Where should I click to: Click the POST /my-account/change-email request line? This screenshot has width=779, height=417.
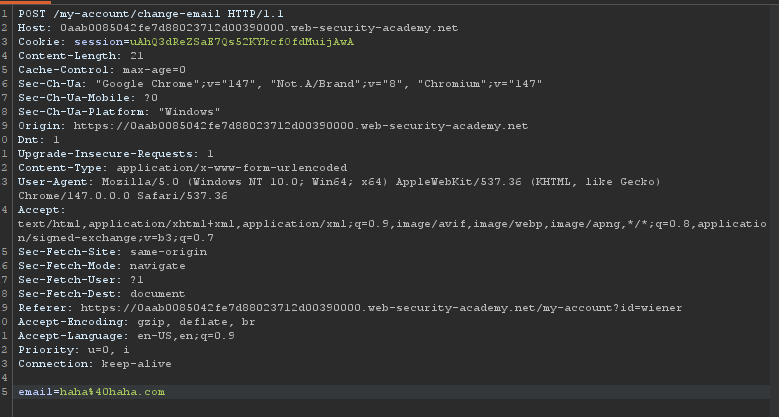click(x=151, y=14)
